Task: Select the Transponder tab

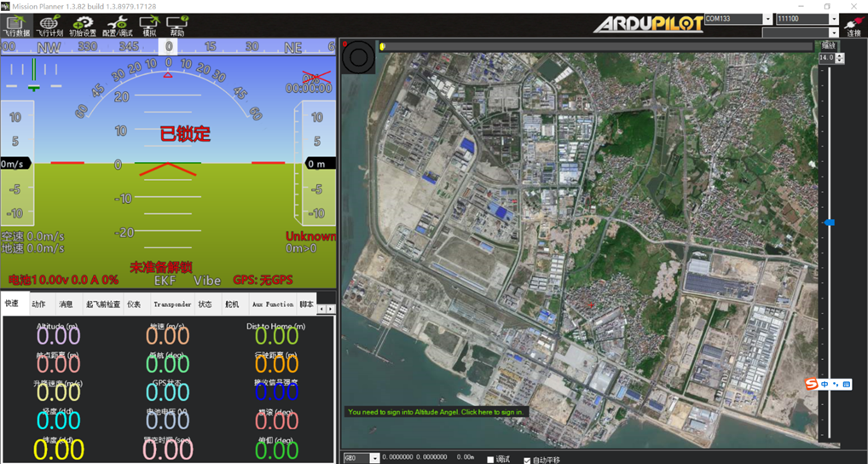Action: (172, 304)
